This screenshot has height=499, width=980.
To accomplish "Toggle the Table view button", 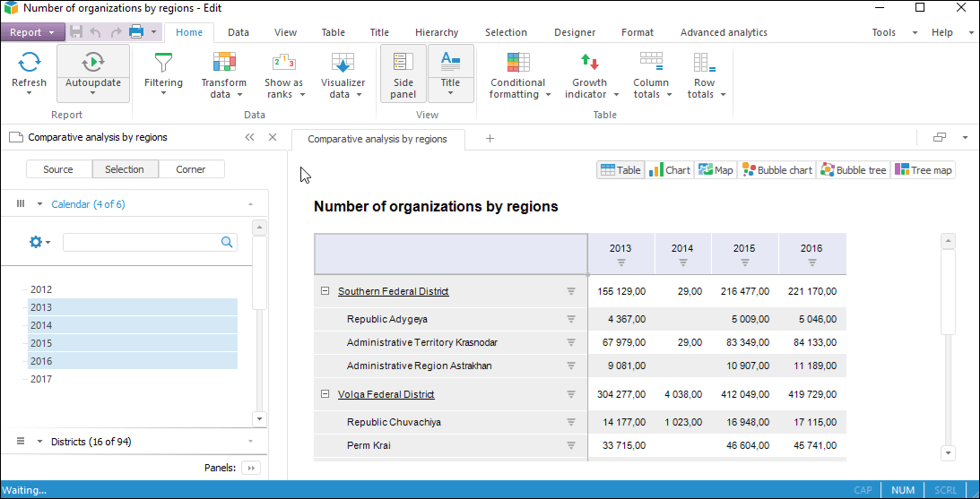I will pos(620,170).
